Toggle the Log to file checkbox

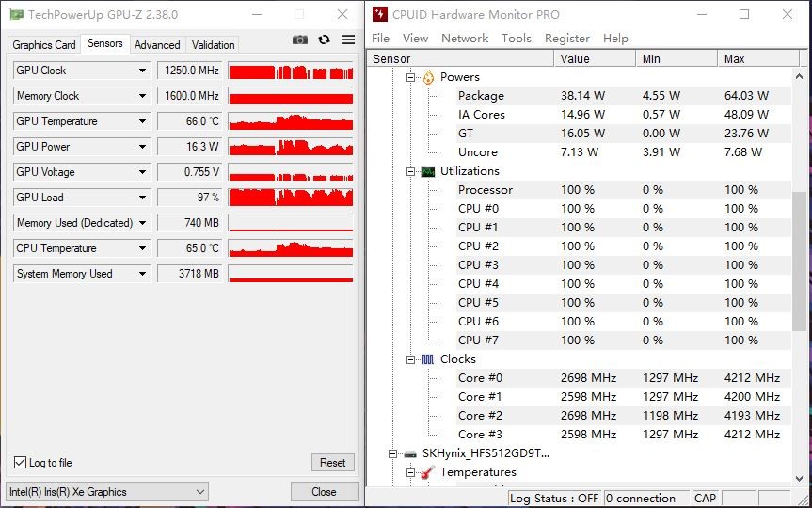[x=20, y=463]
